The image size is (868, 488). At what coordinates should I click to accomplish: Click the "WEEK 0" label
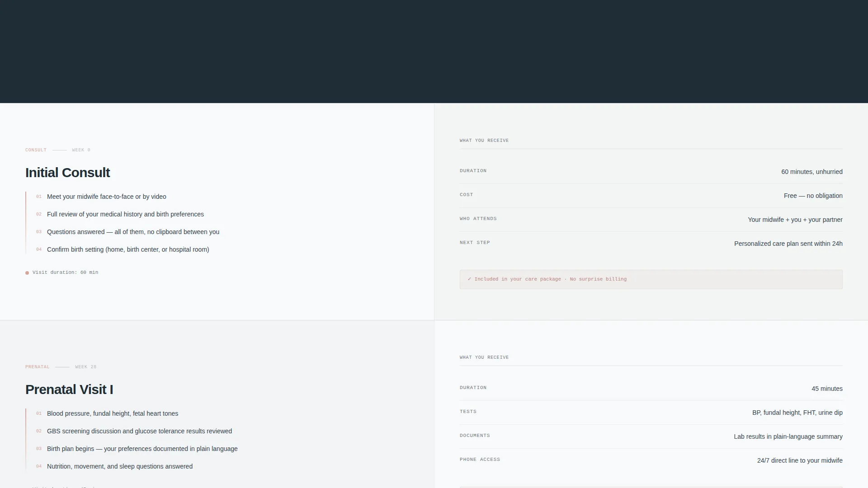[81, 150]
